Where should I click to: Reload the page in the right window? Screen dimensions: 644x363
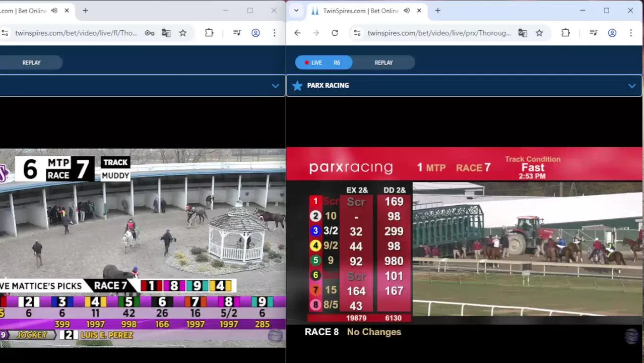335,33
